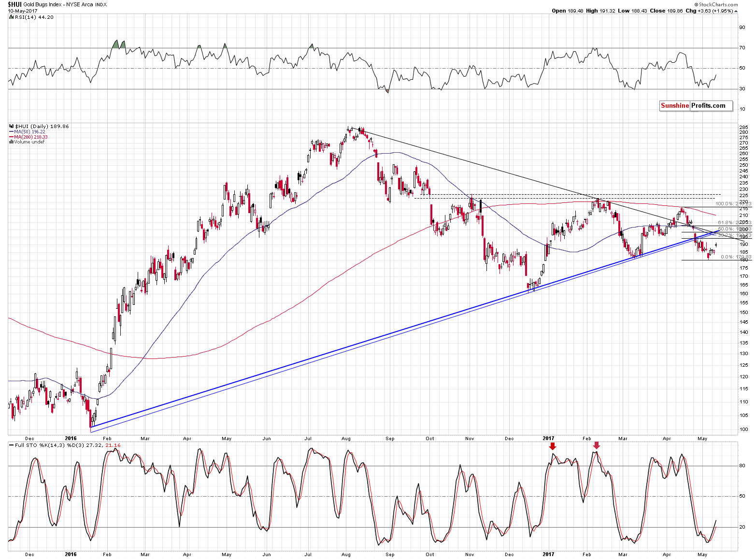Click the volume bars icon beside Volume undef
The height and width of the screenshot is (559, 756).
(11, 142)
